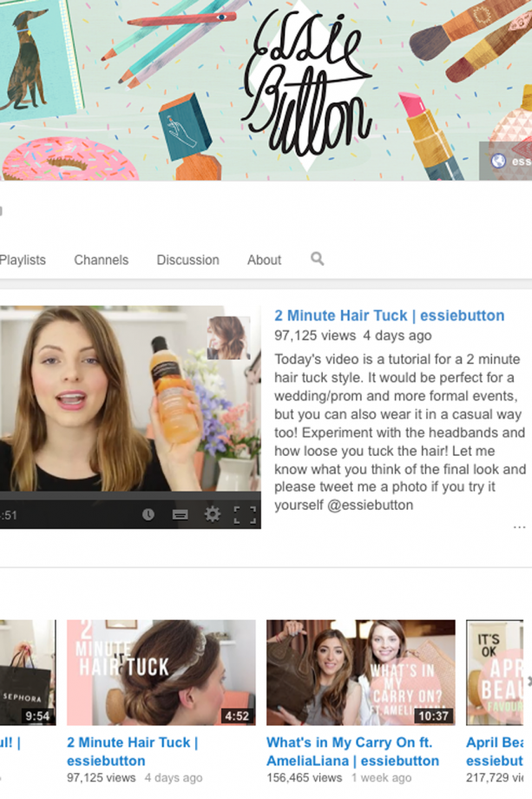Switch to the Playlists tab
Image resolution: width=532 pixels, height=799 pixels.
(x=23, y=260)
